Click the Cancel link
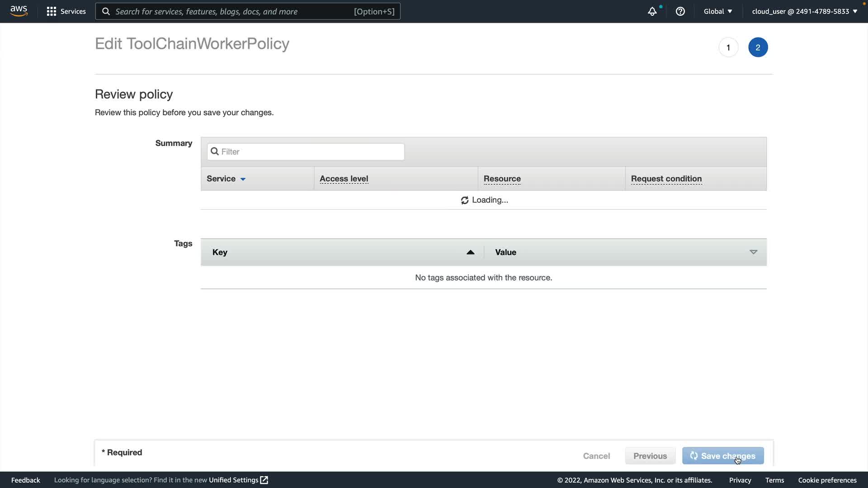868x488 pixels. coord(596,456)
